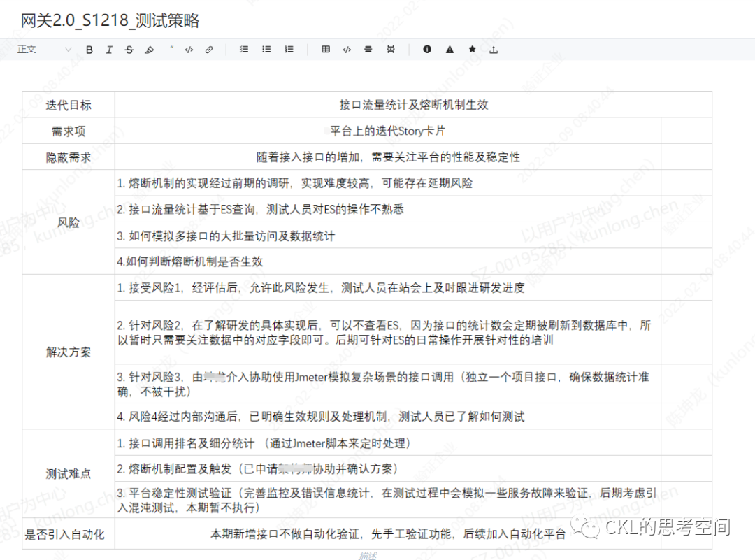Click the upload attachment icon
Screen dimensions: 755x560
point(494,50)
